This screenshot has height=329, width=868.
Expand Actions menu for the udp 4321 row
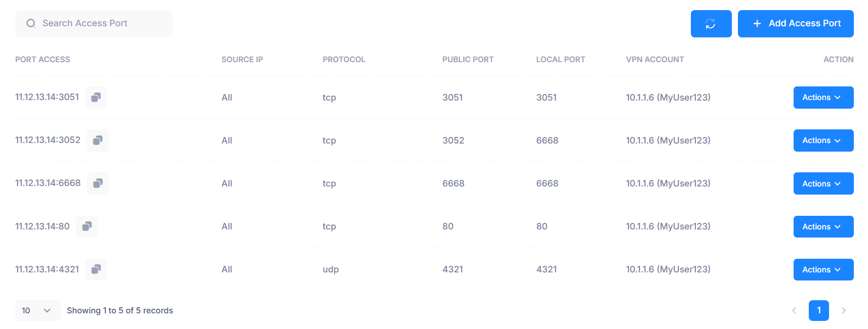point(823,269)
